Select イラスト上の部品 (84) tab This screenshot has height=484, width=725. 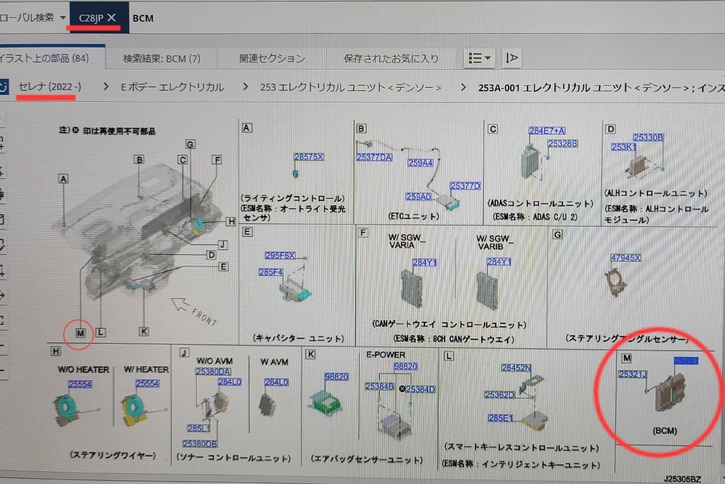point(44,58)
